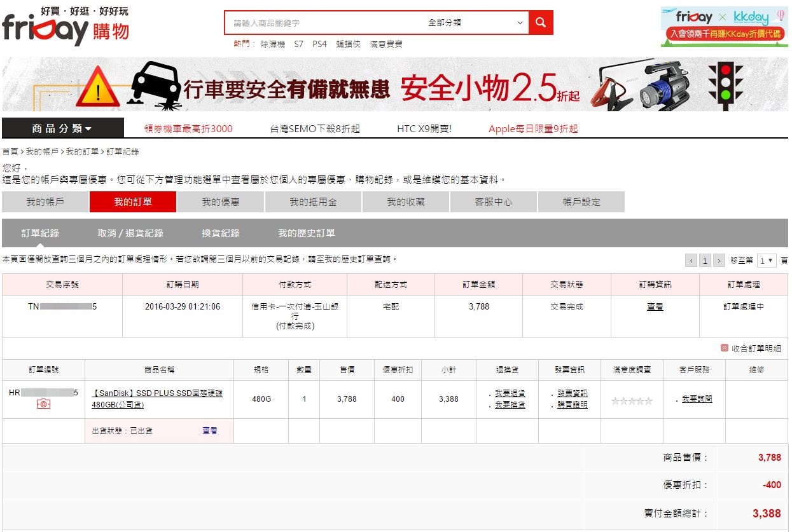Click 我要退貨 return link

tap(510, 393)
